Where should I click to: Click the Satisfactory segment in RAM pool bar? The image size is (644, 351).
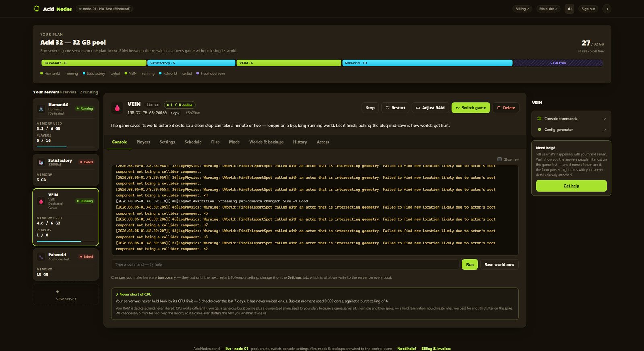(x=191, y=63)
